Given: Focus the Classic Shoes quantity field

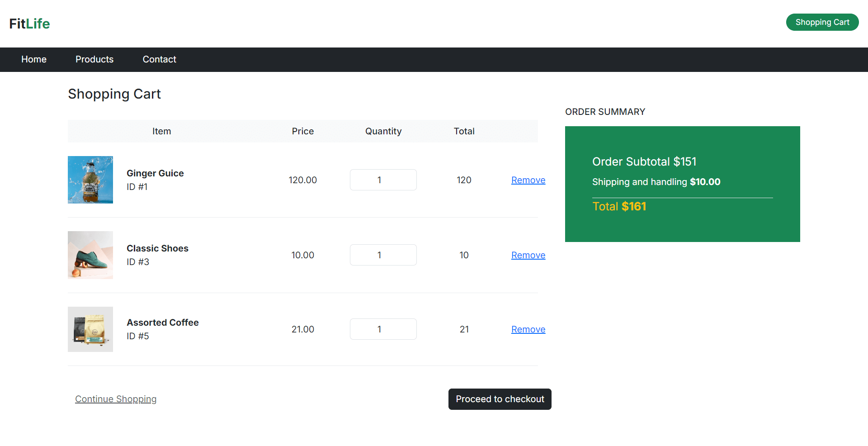Looking at the screenshot, I should (383, 255).
